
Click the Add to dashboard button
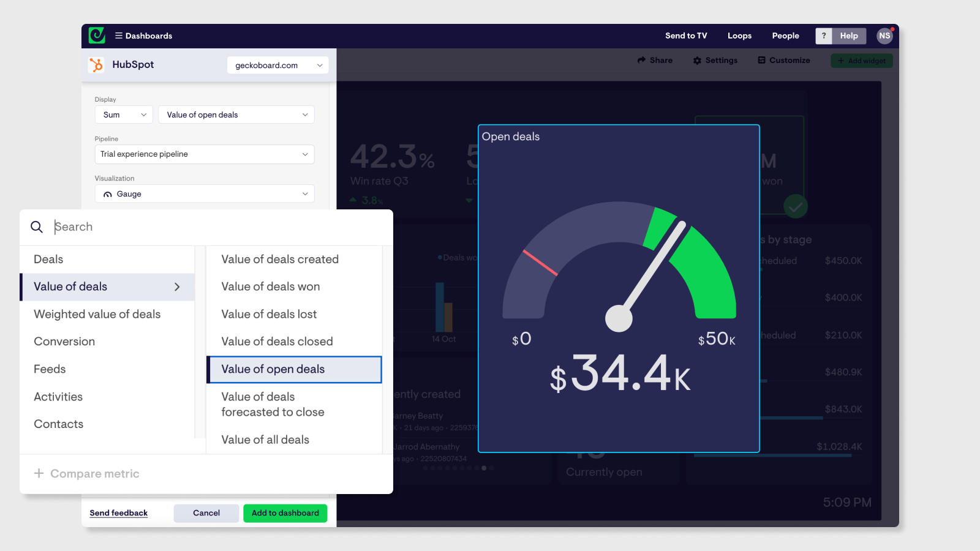(285, 513)
